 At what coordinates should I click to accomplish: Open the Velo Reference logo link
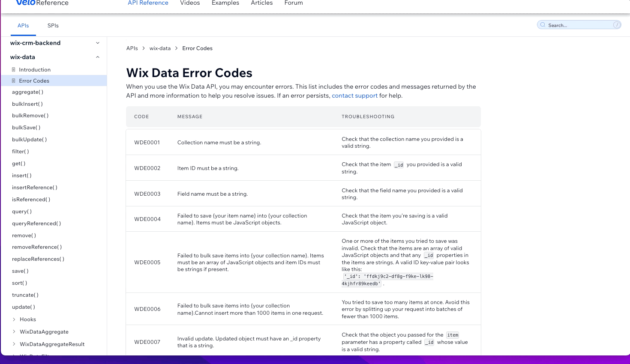(42, 3)
